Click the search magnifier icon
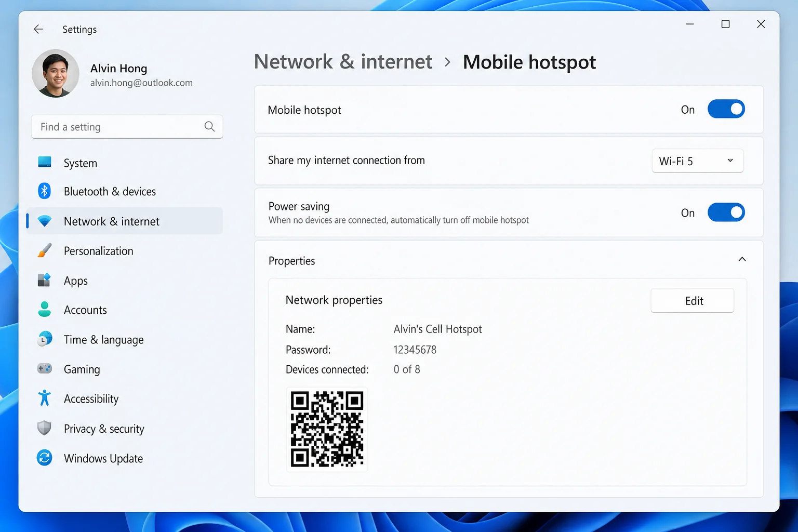The width and height of the screenshot is (798, 532). pyautogui.click(x=209, y=126)
